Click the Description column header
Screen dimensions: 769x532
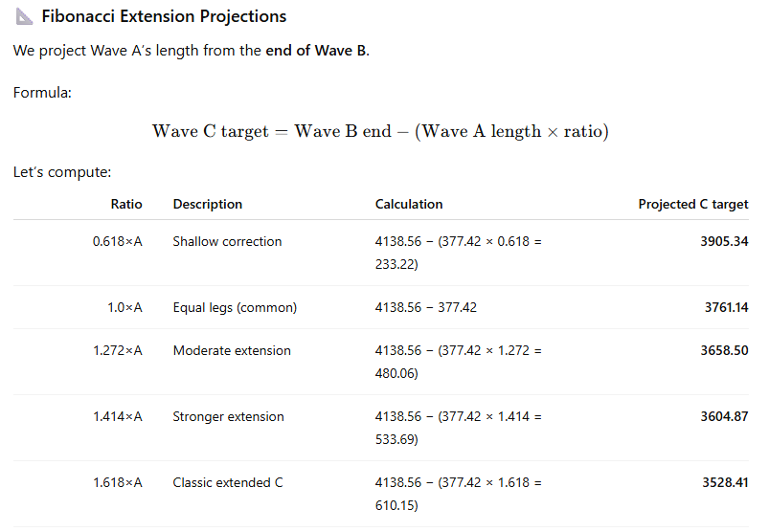click(207, 204)
